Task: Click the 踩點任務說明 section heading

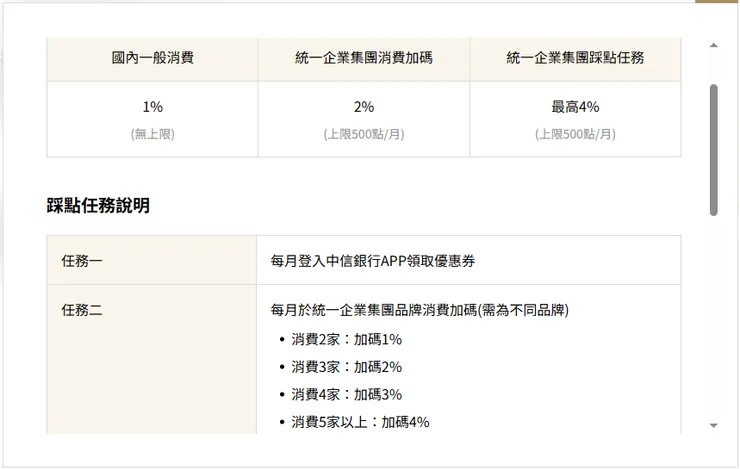Action: click(x=98, y=206)
